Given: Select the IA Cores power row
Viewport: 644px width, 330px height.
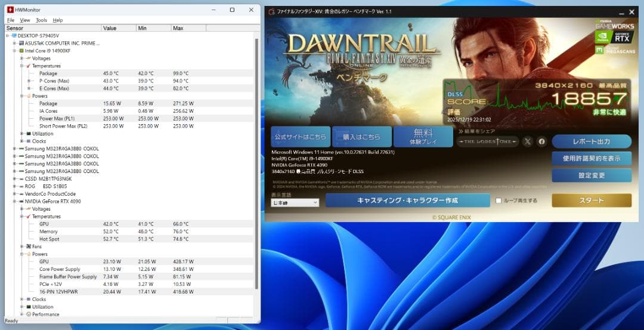Looking at the screenshot, I should [129, 111].
